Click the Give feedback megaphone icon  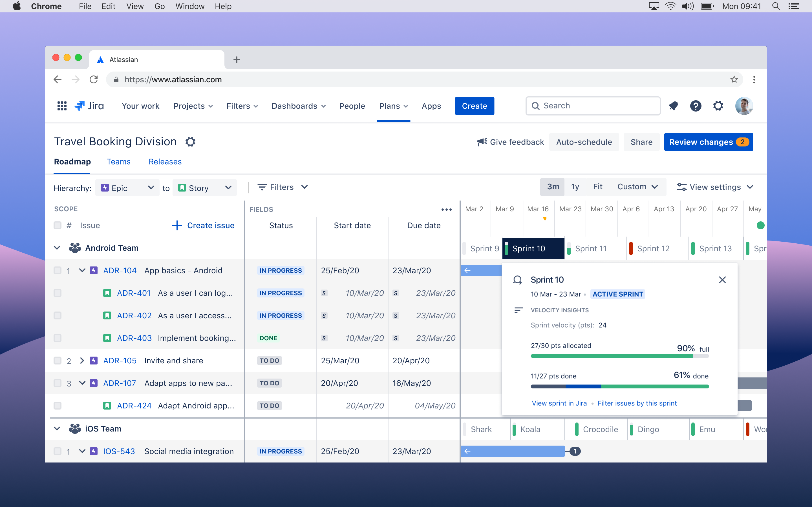[481, 142]
